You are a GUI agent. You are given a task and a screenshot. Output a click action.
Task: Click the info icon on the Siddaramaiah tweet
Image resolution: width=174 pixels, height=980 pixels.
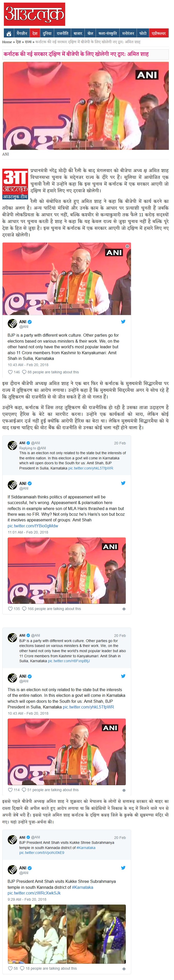(124, 609)
